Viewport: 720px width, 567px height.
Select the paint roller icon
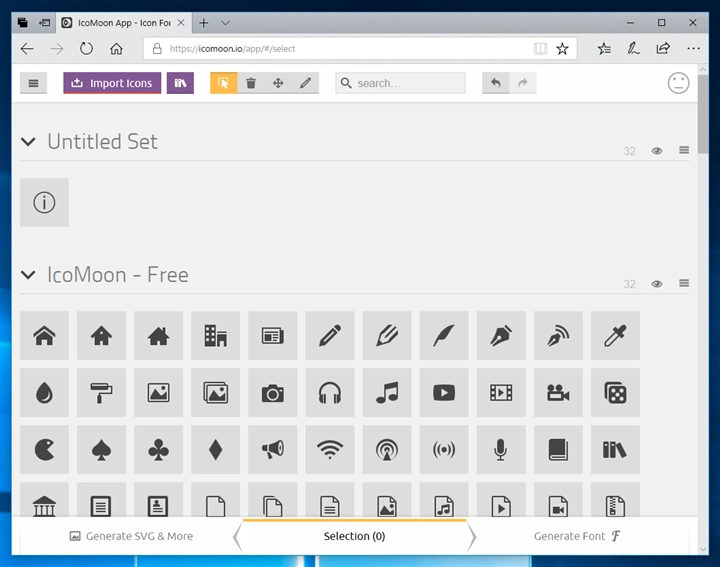101,393
